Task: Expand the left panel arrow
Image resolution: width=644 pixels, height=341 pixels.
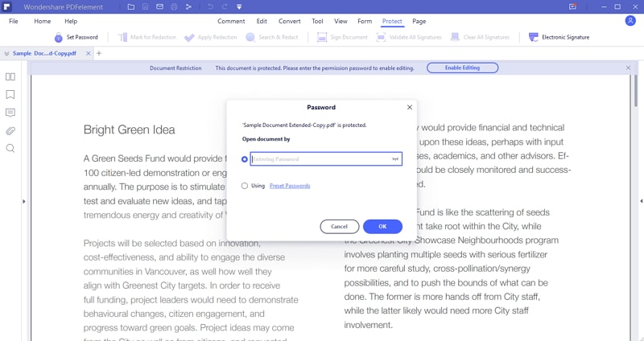Action: click(x=24, y=202)
